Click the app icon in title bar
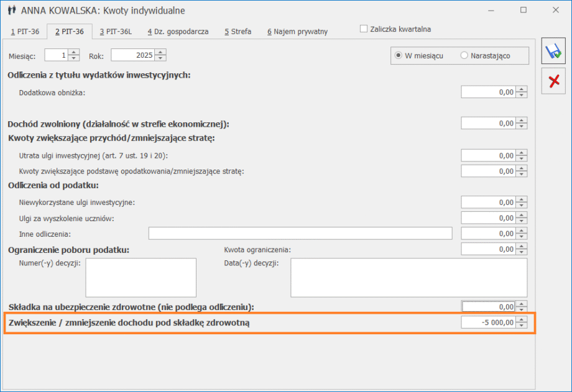This screenshot has width=572, height=392. click(11, 11)
